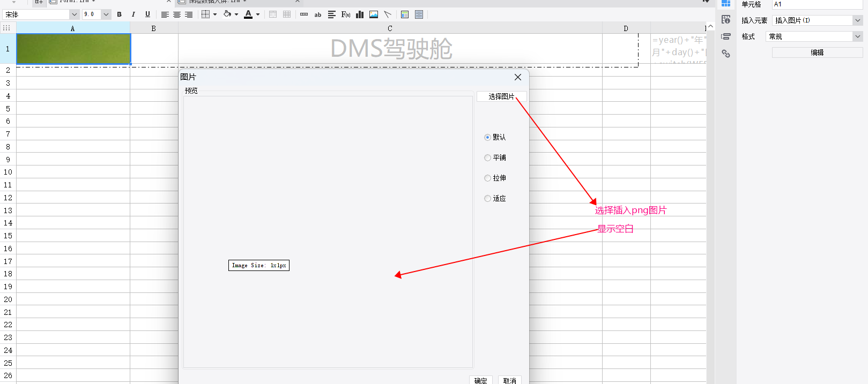The width and height of the screenshot is (868, 384).
Task: Select column C header
Action: 390,28
